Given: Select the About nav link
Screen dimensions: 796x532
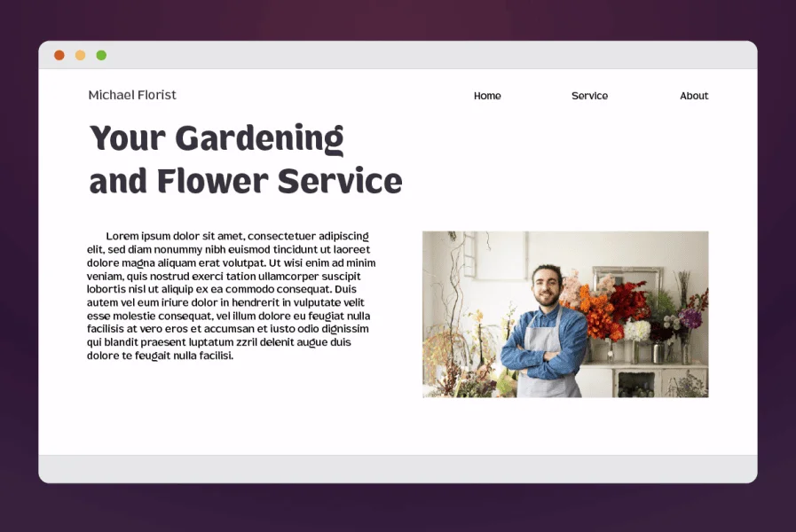Looking at the screenshot, I should coord(694,96).
